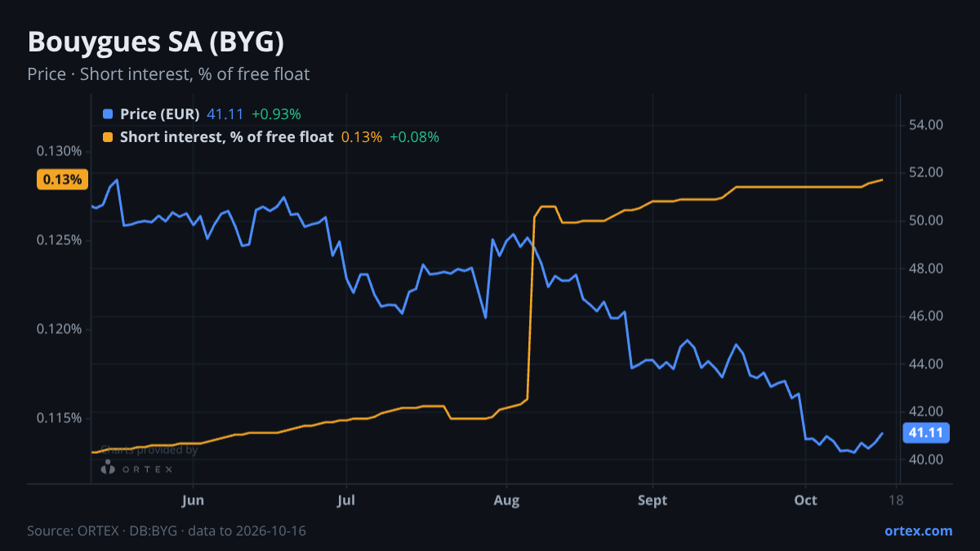
Task: Click the +0.08% short interest change value
Action: [x=414, y=137]
